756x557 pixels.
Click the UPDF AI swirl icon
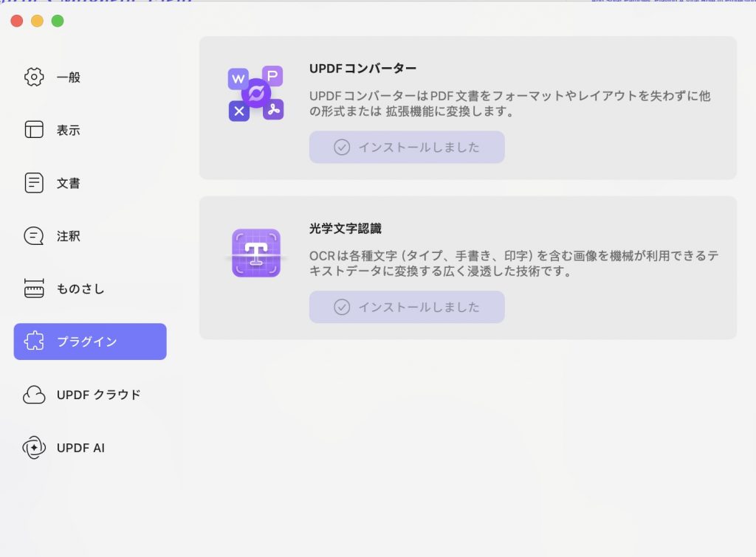point(34,448)
